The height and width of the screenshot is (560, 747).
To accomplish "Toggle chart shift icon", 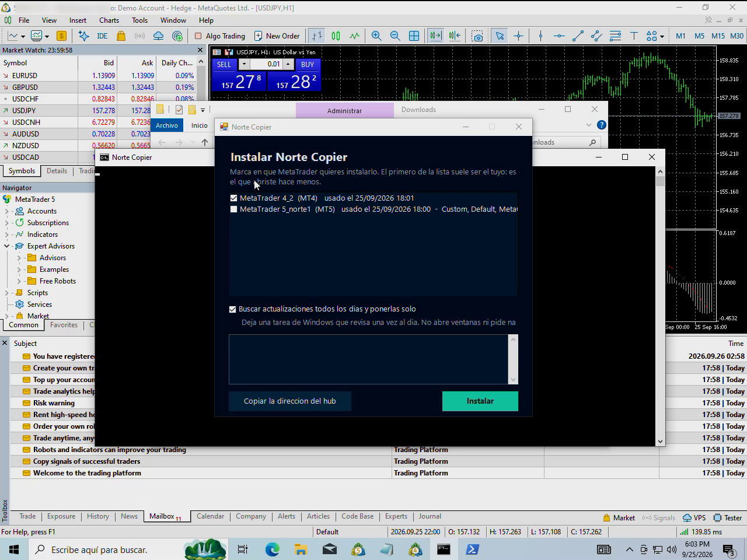I will tap(455, 36).
